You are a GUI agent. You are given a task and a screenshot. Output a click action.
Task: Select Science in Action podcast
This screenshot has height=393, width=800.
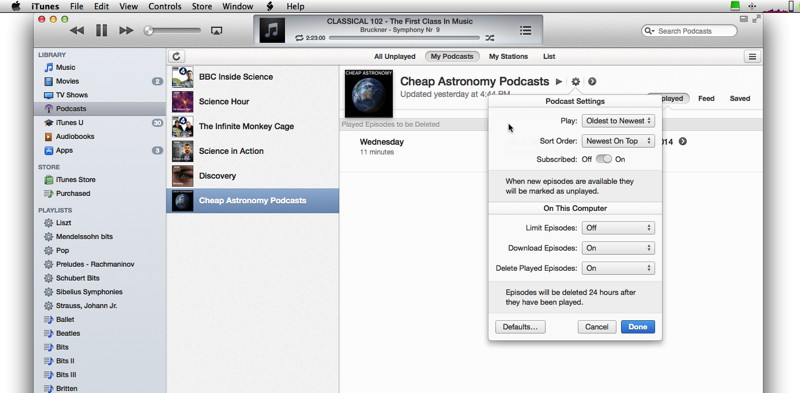coord(253,151)
